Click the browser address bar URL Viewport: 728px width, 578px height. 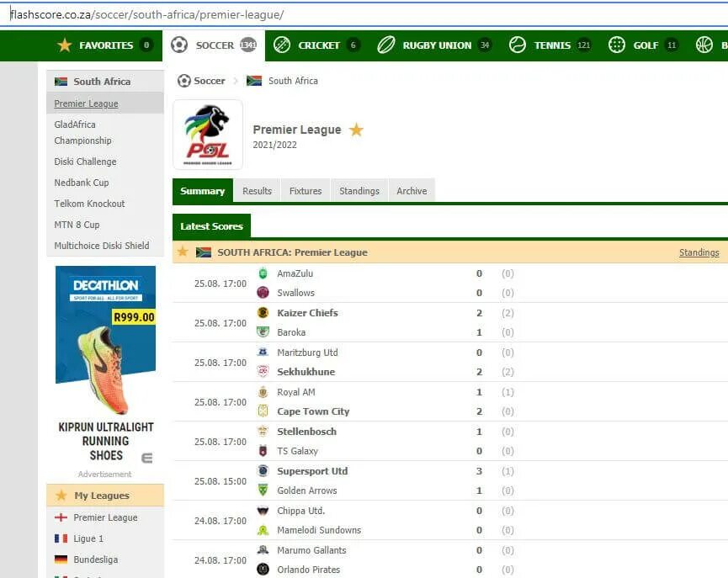[147, 15]
